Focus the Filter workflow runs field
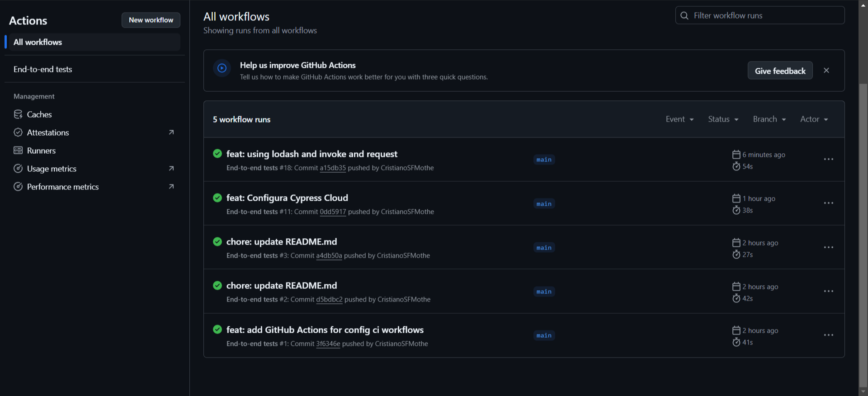 [760, 15]
